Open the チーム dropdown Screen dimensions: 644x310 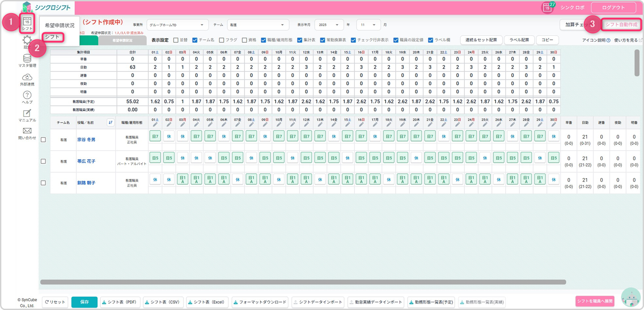point(258,25)
